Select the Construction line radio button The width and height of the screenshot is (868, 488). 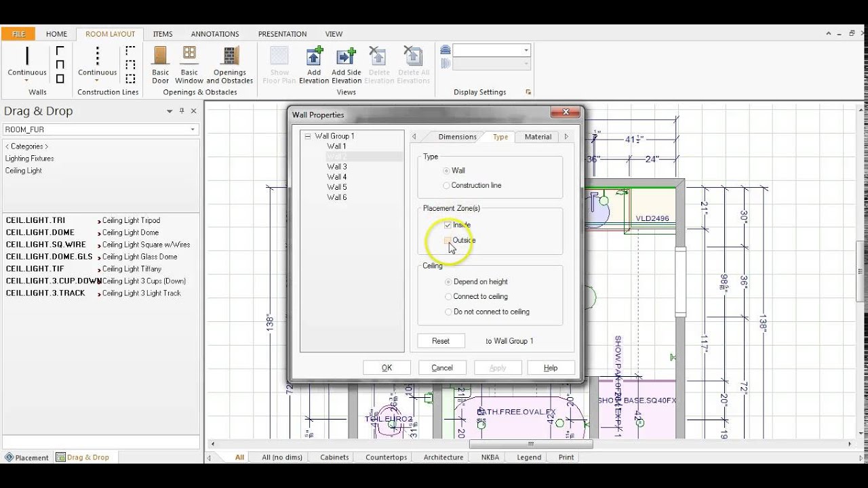[x=446, y=186]
